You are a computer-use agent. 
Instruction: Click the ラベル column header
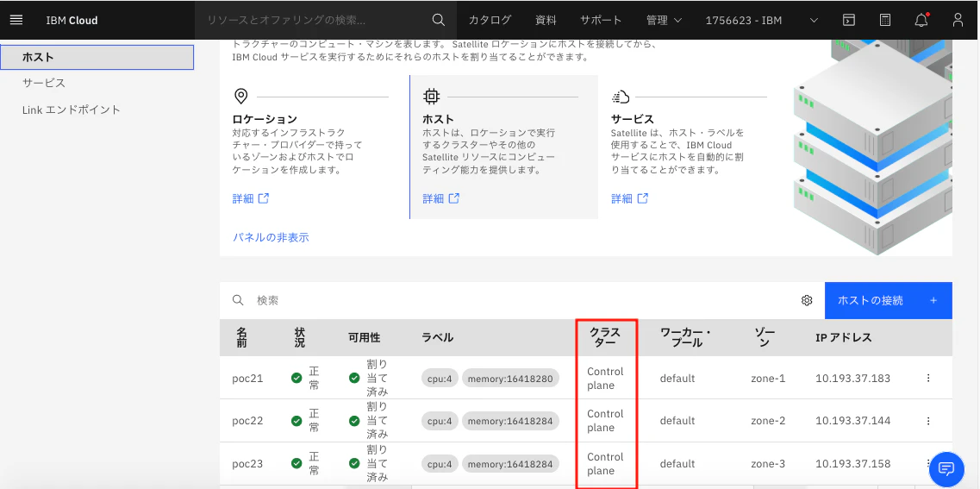pos(438,338)
